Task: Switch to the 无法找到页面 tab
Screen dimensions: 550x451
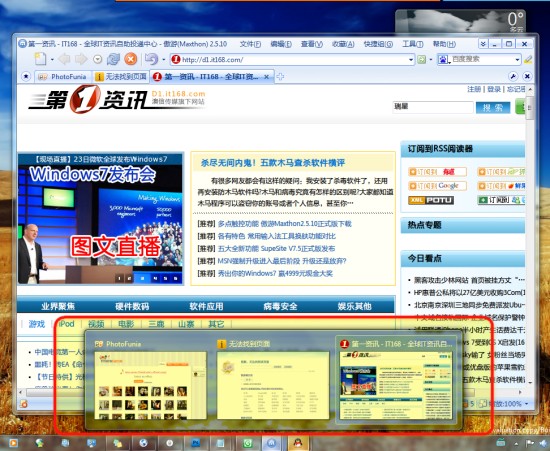Action: [x=121, y=76]
